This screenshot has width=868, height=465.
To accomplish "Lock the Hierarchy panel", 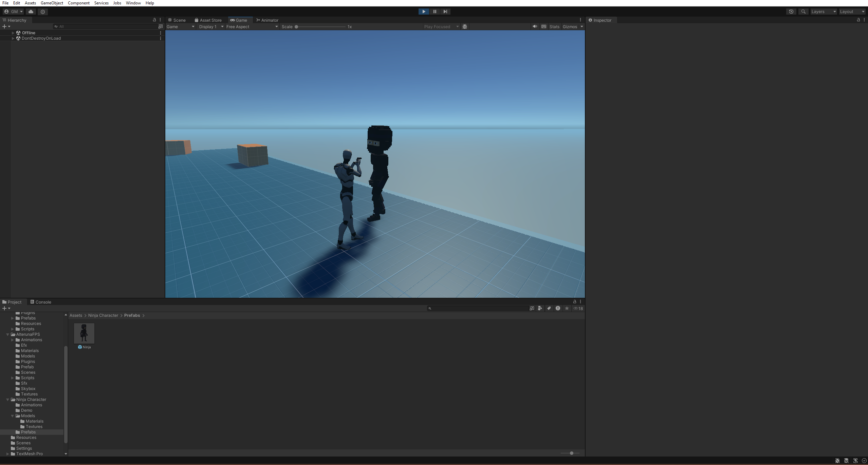I will [154, 20].
